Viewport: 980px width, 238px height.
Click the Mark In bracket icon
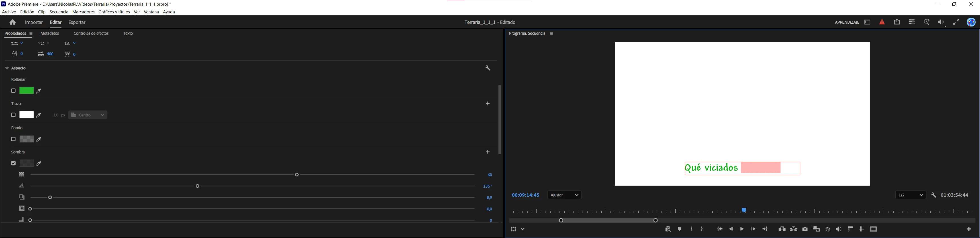pyautogui.click(x=692, y=229)
